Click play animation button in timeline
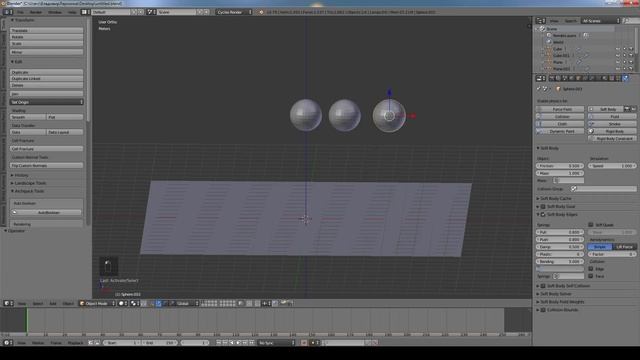Screen dimensions: 640x360 [x=238, y=342]
